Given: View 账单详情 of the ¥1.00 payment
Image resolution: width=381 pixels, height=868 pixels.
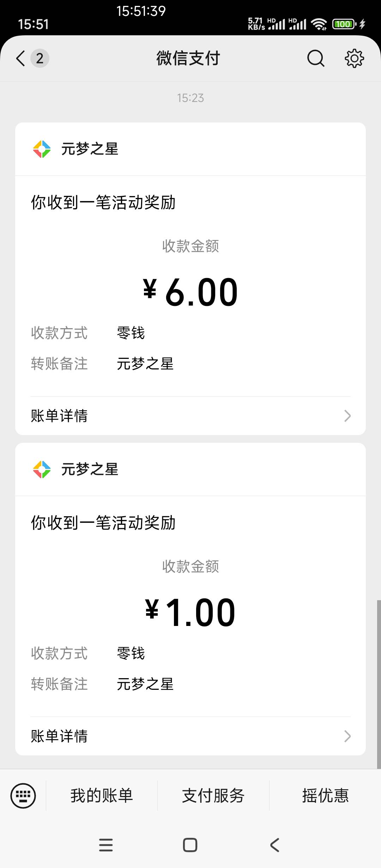Looking at the screenshot, I should coord(59,736).
